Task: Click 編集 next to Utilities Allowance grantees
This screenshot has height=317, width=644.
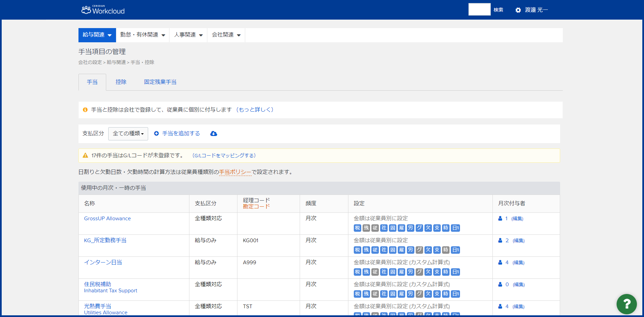Action: click(x=518, y=306)
